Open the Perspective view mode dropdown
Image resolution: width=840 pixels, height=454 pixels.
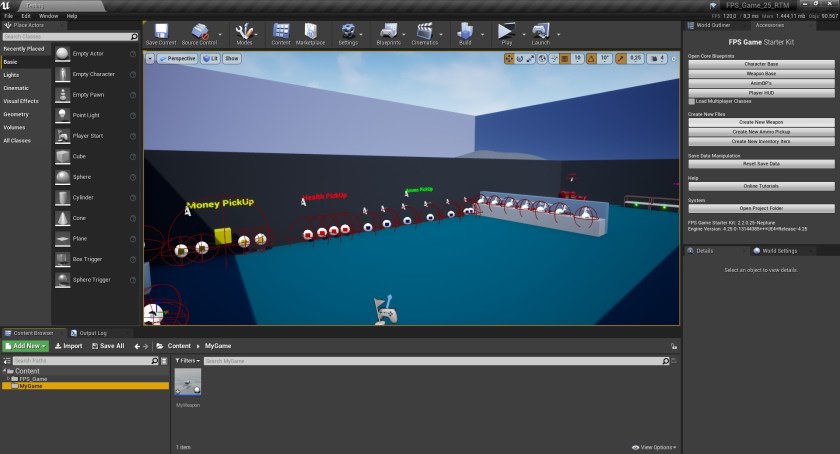177,59
